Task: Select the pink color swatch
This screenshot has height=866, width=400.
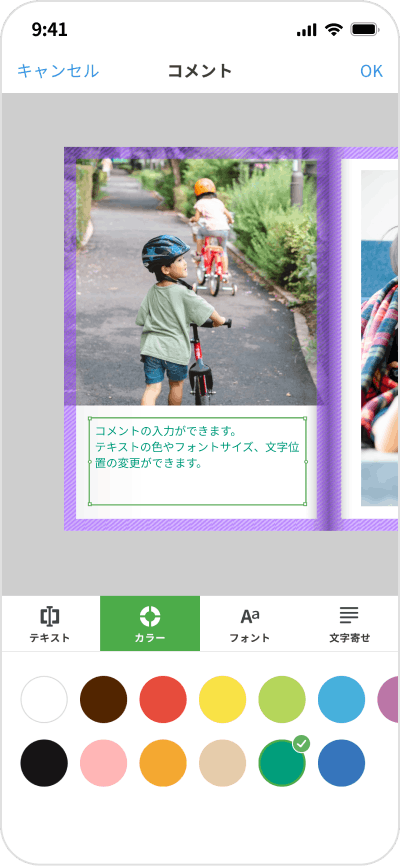Action: (x=103, y=763)
